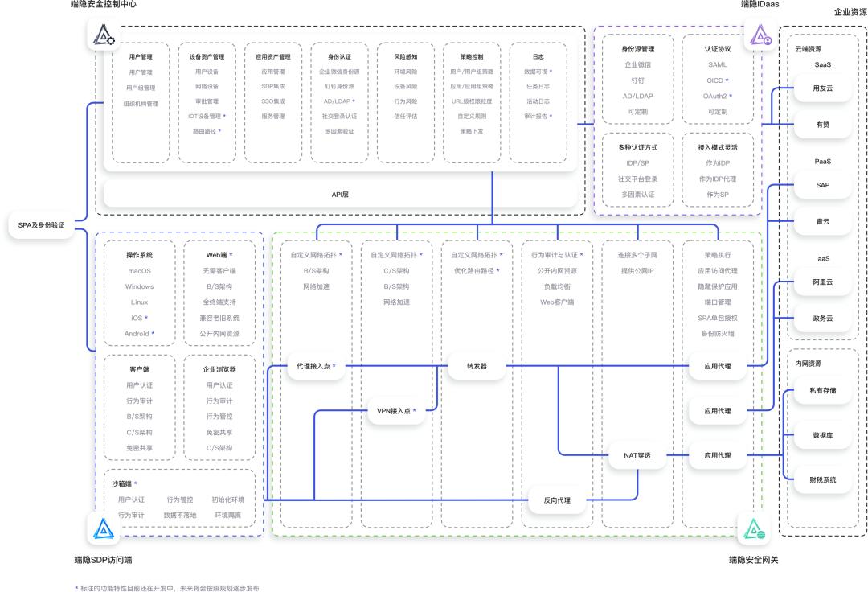
Task: Select the 企业微信身份源 item
Action: (339, 72)
